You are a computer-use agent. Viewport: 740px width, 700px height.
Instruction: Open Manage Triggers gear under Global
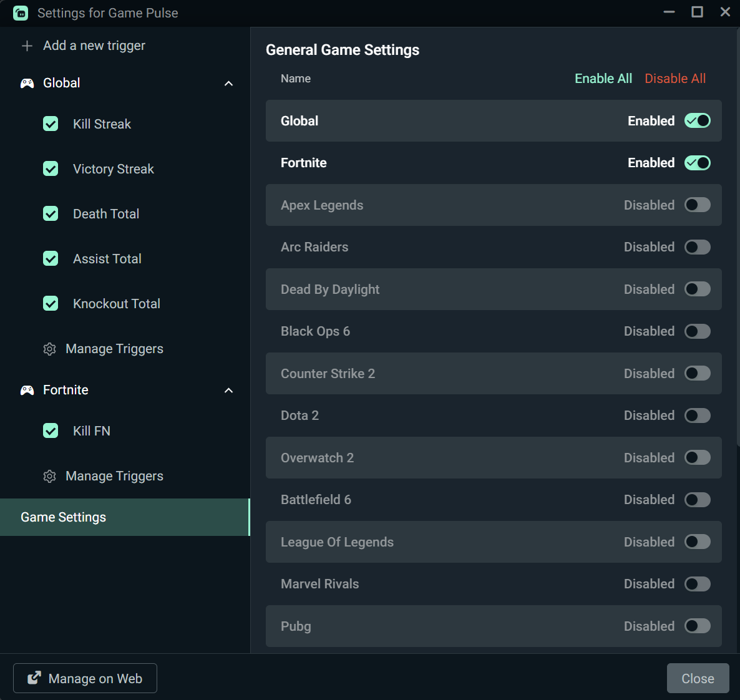click(x=50, y=349)
